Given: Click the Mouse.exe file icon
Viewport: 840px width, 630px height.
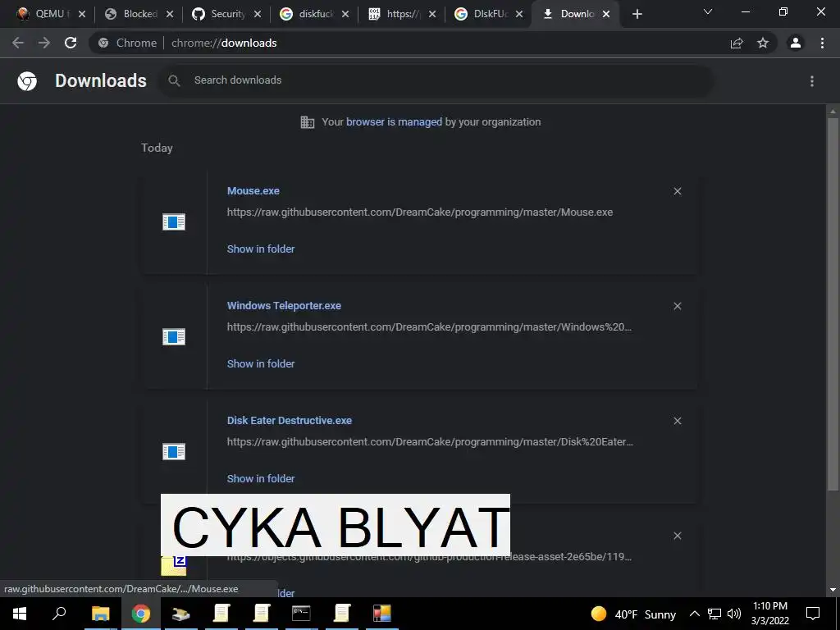Looking at the screenshot, I should pyautogui.click(x=174, y=221).
